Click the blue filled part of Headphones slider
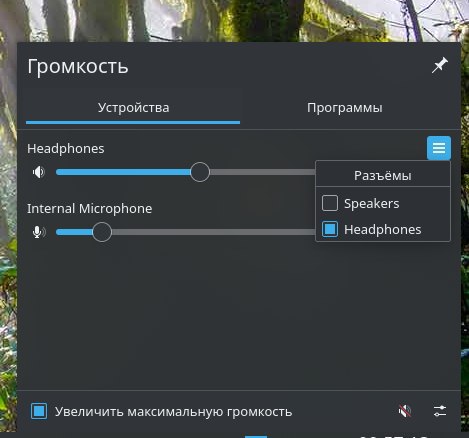469x438 pixels. 123,172
